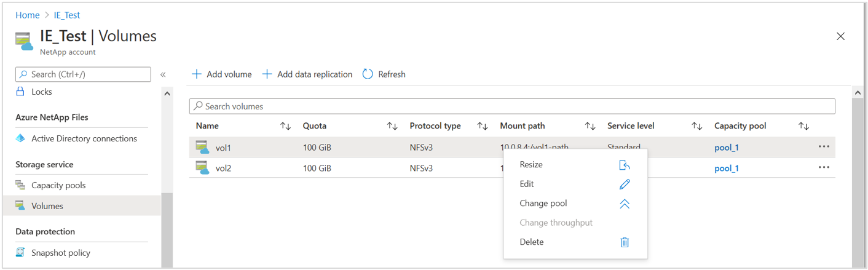Click the Edit pencil icon

point(624,185)
